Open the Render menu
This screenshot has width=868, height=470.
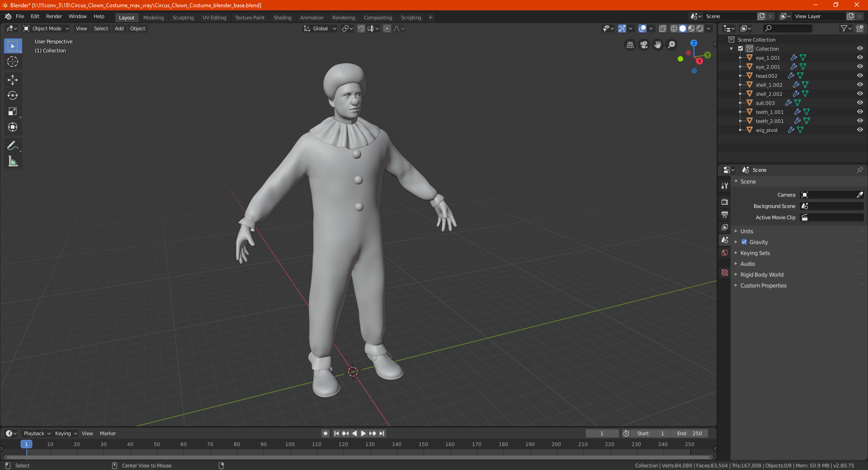tap(54, 16)
